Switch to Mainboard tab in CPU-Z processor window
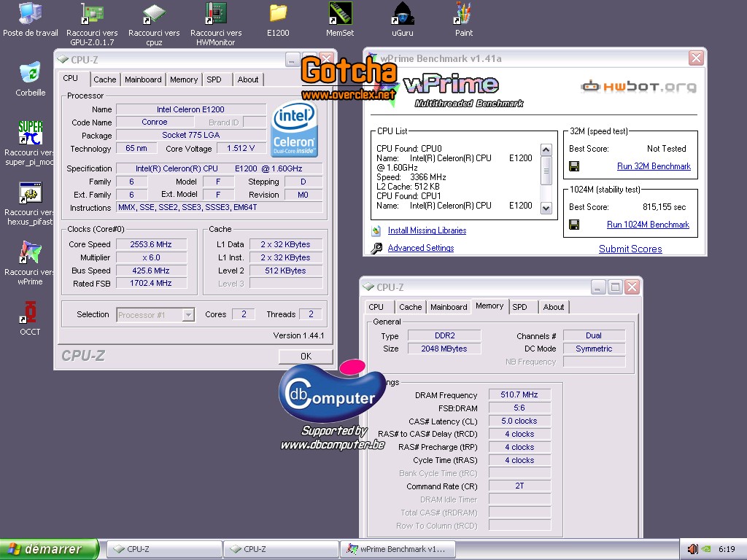The width and height of the screenshot is (747, 560). (x=143, y=79)
